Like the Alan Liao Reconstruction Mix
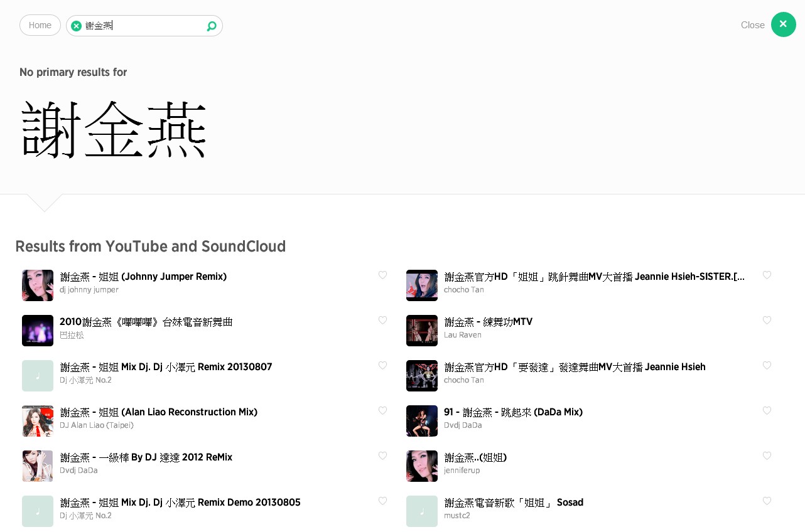This screenshot has width=805, height=532. click(x=382, y=411)
